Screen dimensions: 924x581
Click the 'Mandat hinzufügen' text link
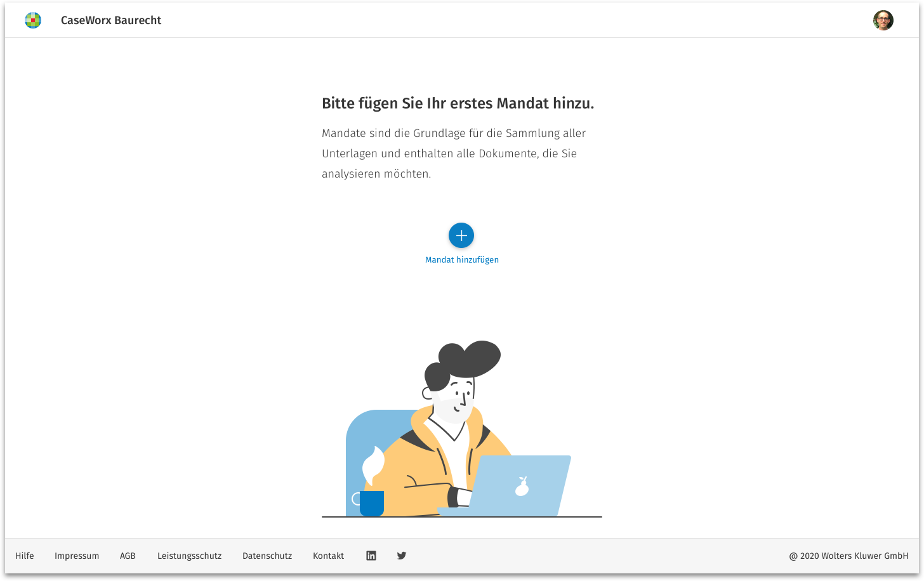pos(461,259)
